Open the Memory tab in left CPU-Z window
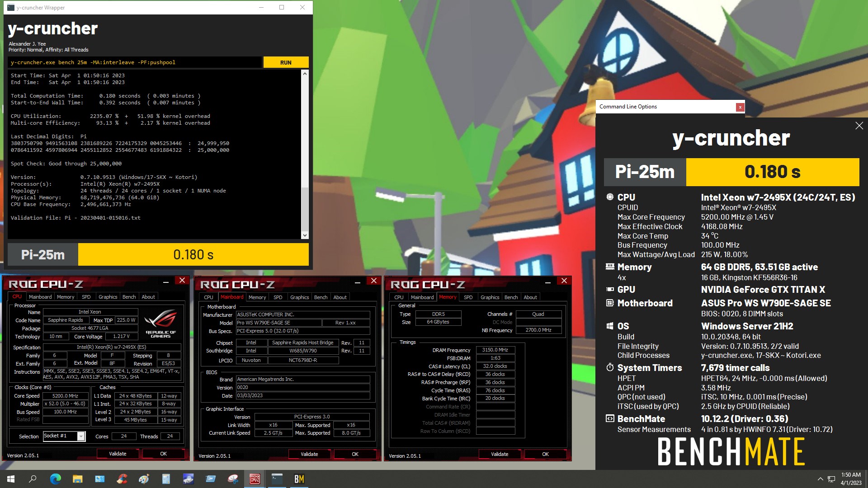The width and height of the screenshot is (868, 488). point(66,297)
